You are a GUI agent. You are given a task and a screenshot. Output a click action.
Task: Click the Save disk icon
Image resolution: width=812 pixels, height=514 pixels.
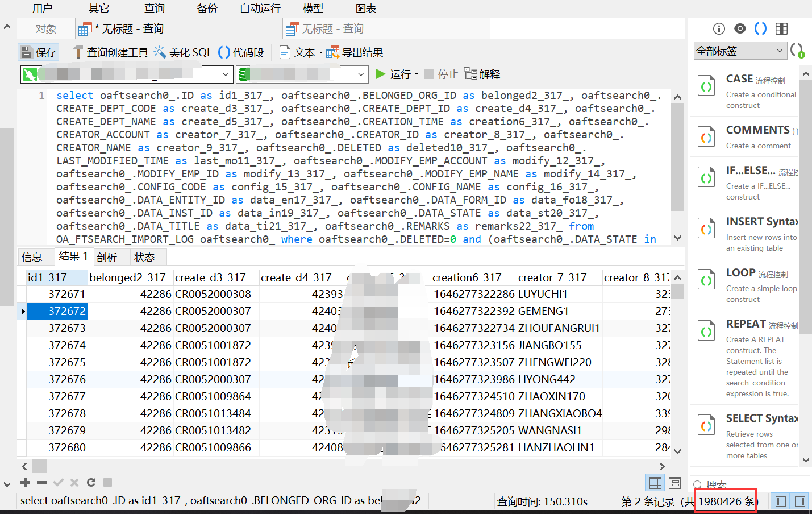[x=27, y=52]
